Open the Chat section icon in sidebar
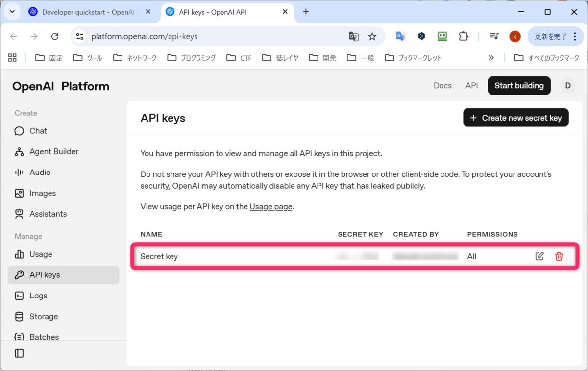This screenshot has height=371, width=588. (x=19, y=131)
